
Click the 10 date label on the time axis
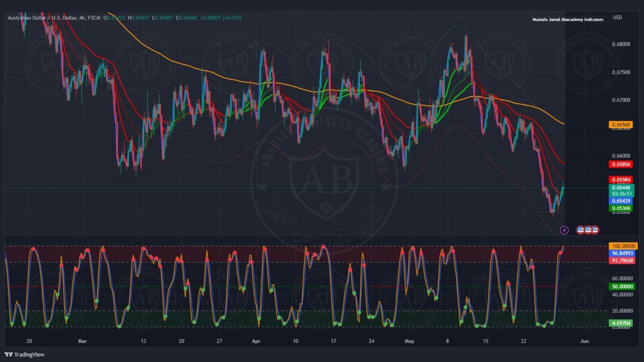tap(295, 341)
